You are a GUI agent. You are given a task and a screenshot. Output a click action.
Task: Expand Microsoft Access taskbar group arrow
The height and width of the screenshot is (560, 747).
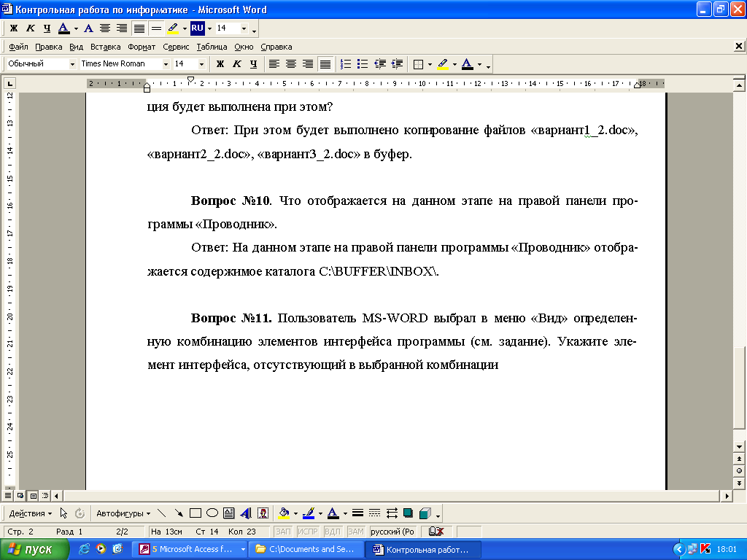pyautogui.click(x=243, y=549)
